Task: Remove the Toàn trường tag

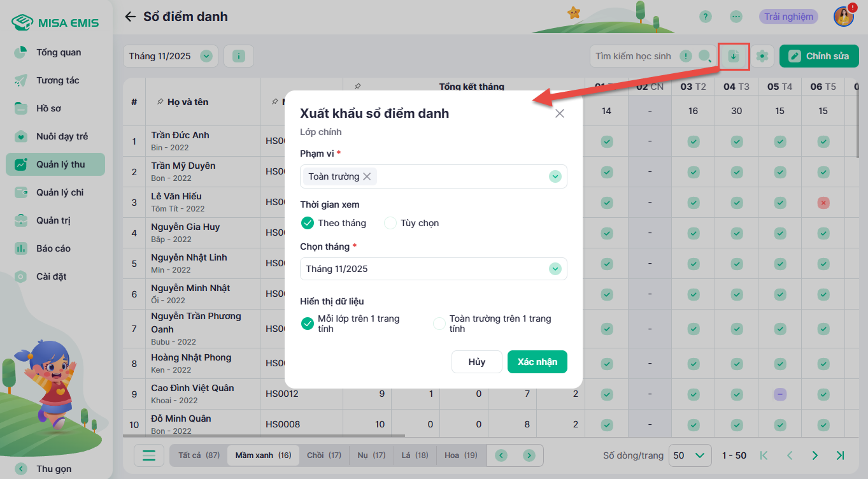Action: tap(367, 176)
